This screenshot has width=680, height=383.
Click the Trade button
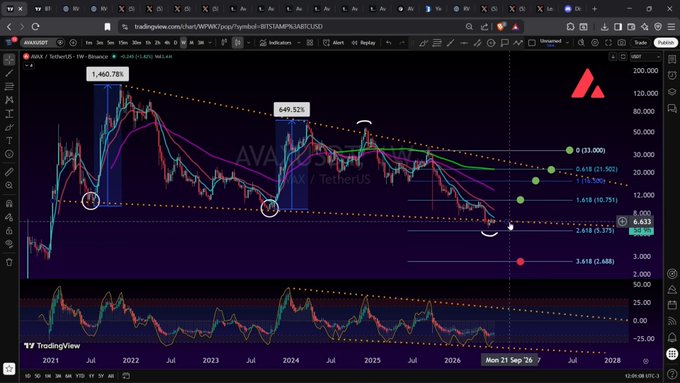tap(641, 43)
